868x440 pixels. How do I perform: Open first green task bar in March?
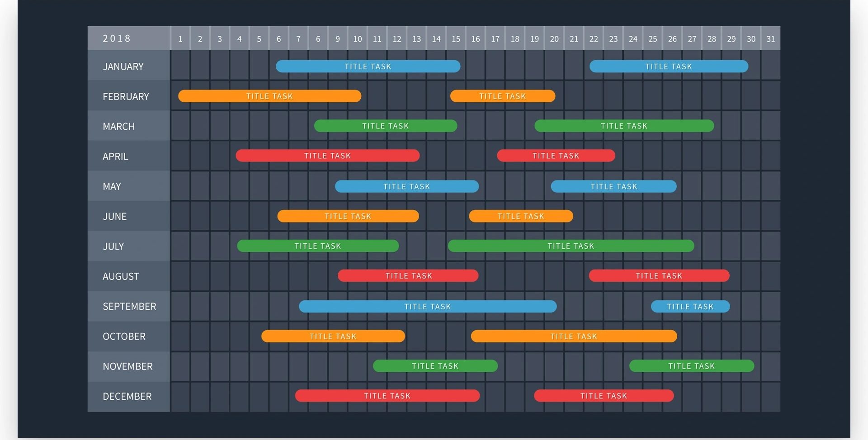386,126
